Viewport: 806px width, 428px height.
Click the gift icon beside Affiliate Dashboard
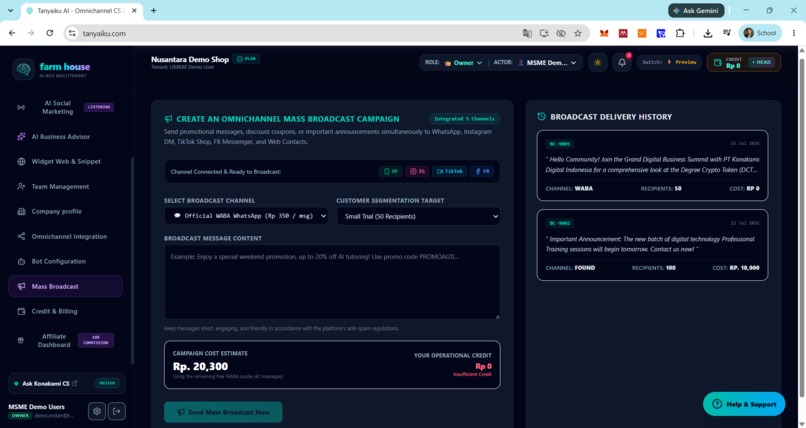coord(21,340)
